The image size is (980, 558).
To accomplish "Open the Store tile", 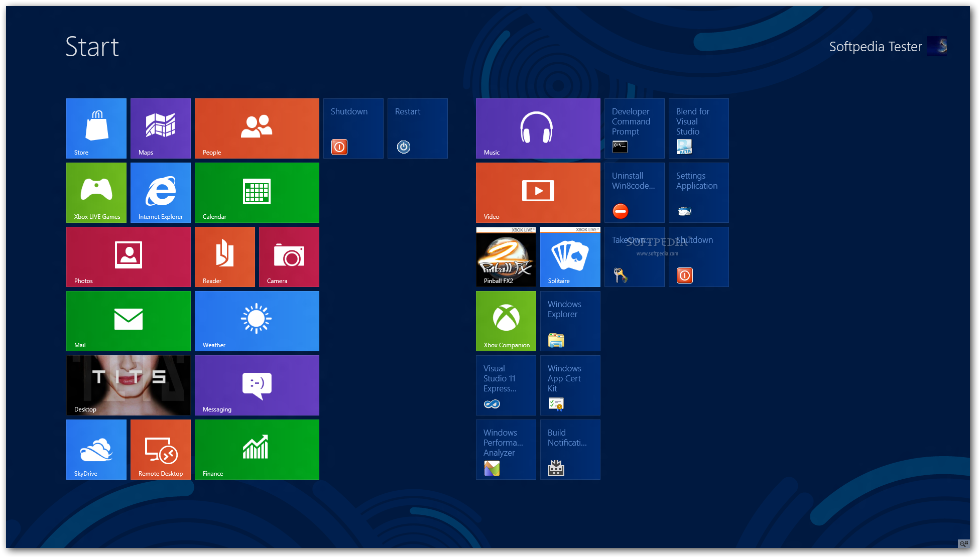I will pos(96,128).
